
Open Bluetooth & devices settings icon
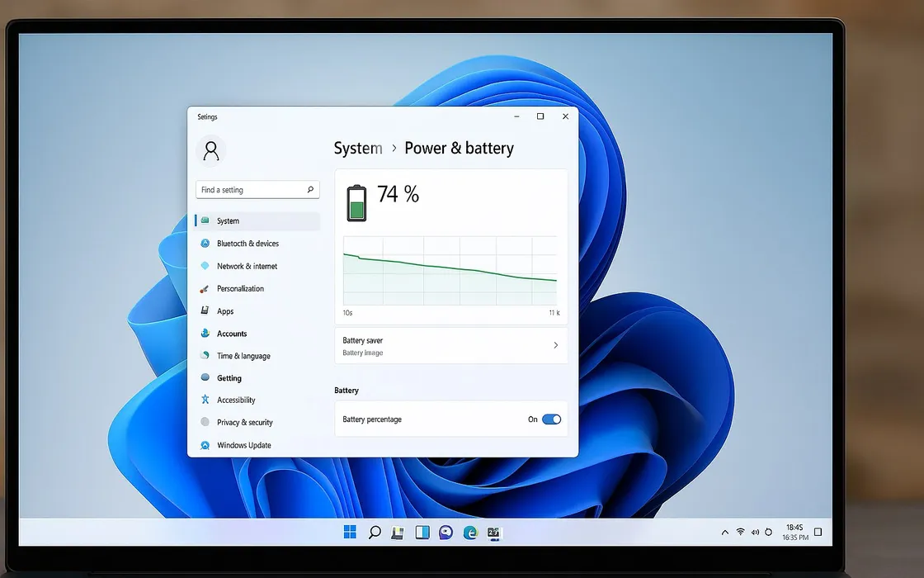point(207,244)
